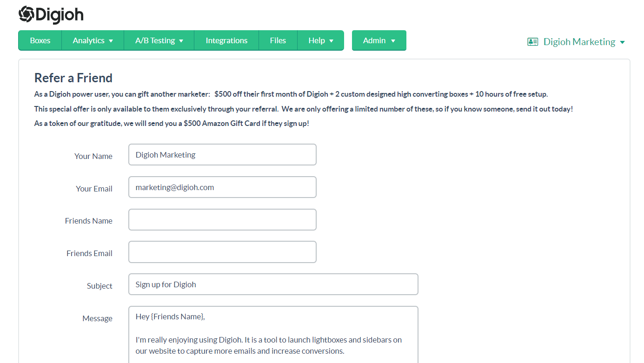This screenshot has width=644, height=363.
Task: Click the Digioh logo
Action: tap(51, 15)
